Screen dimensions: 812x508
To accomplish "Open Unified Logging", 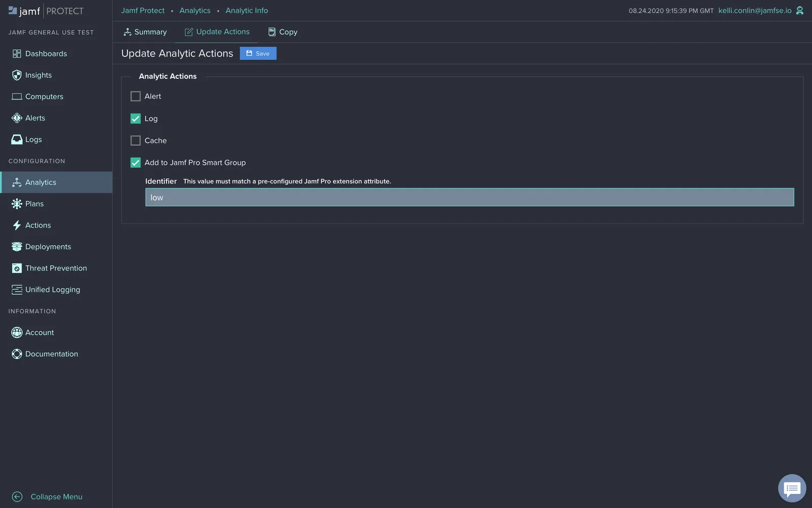I will tap(52, 289).
